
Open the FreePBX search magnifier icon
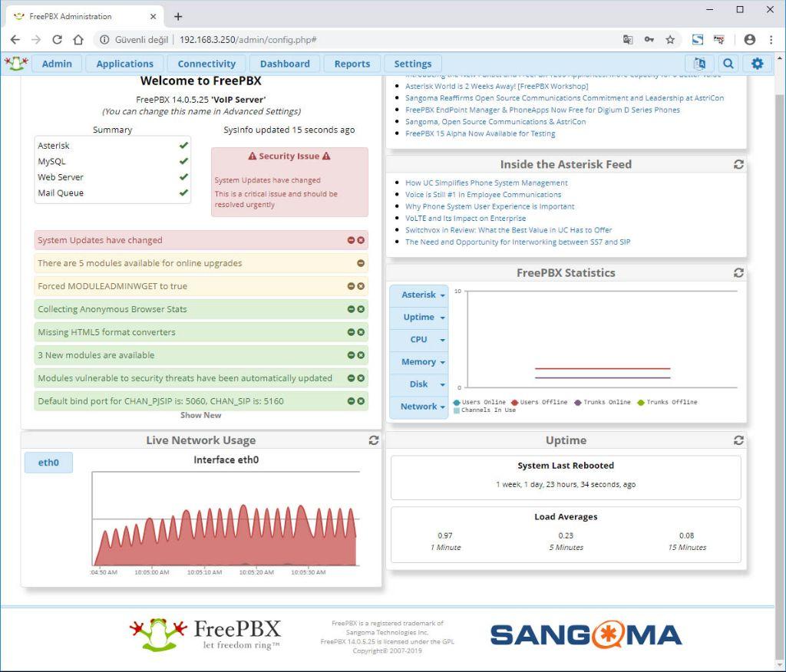pyautogui.click(x=728, y=64)
